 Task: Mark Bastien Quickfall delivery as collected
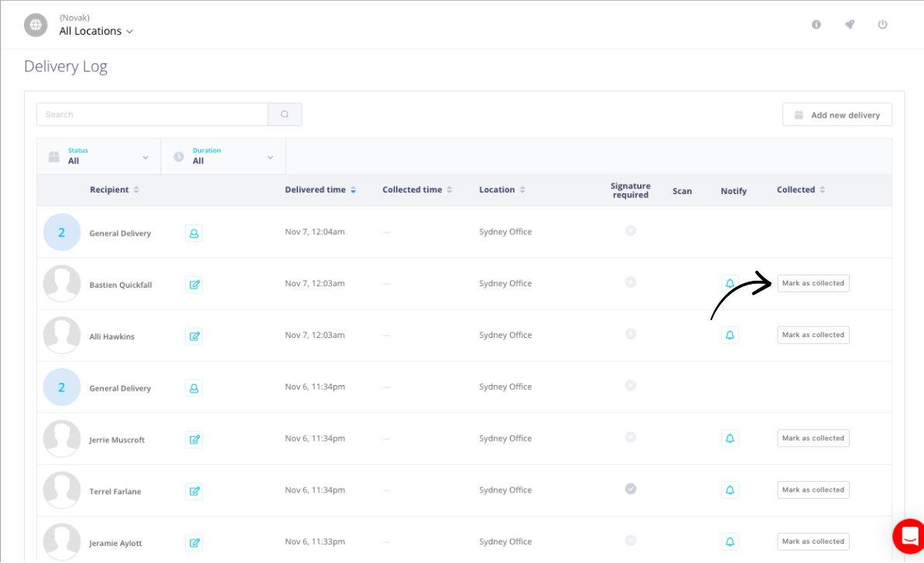click(813, 283)
